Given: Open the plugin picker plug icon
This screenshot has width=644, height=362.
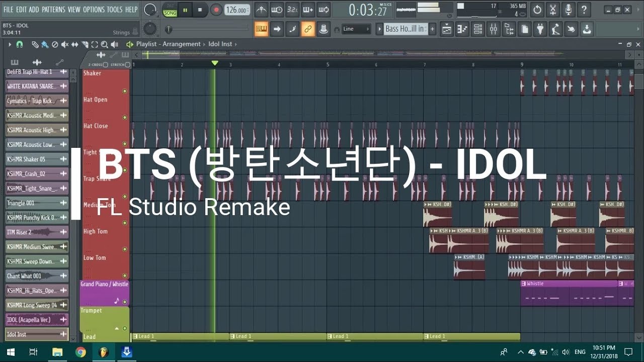Looking at the screenshot, I should (540, 29).
